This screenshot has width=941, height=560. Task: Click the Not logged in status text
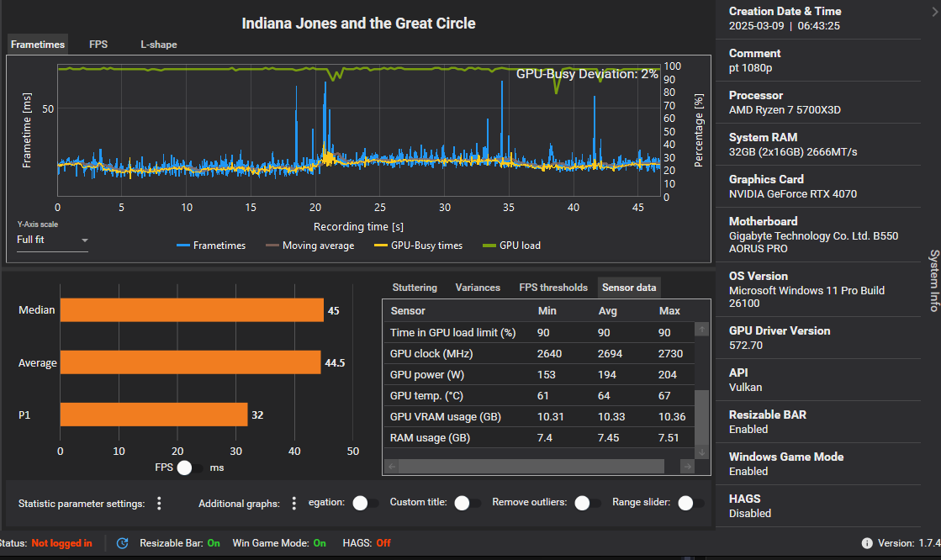click(x=62, y=543)
